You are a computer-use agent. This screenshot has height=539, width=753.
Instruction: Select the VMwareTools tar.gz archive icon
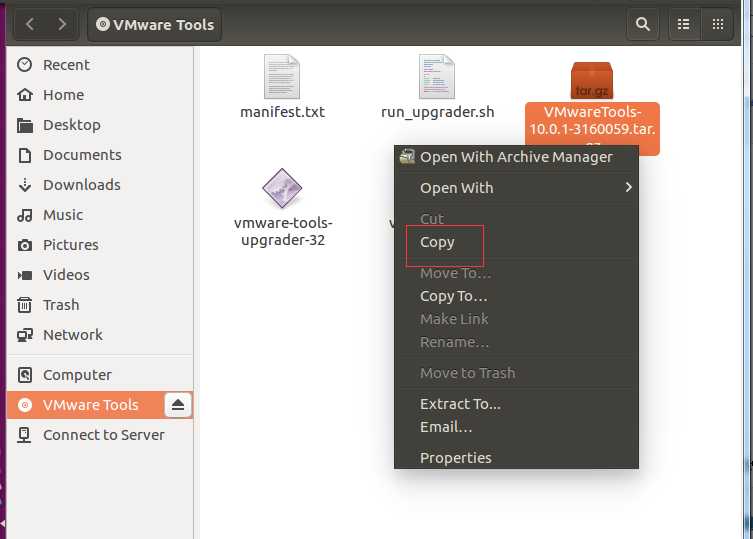(592, 80)
